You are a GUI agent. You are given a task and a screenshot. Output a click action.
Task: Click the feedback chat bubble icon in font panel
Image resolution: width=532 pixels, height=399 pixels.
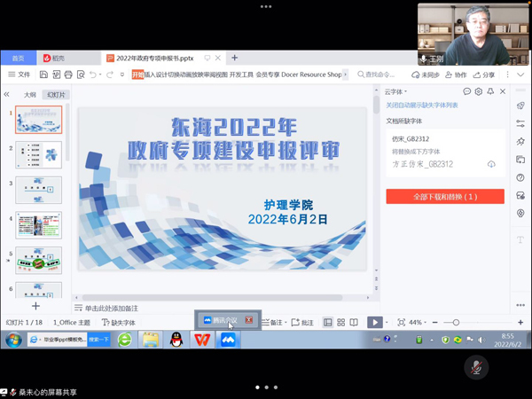pos(467,91)
